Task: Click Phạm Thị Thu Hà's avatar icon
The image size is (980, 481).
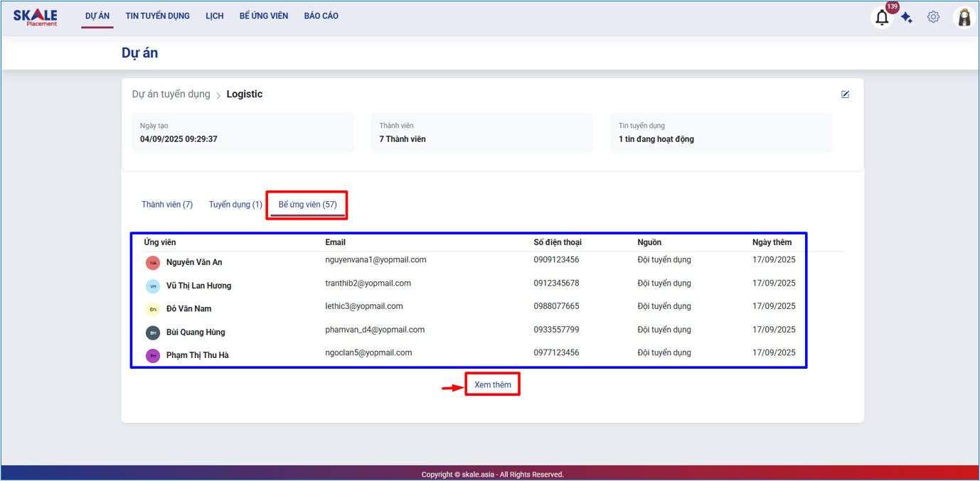Action: coord(153,356)
